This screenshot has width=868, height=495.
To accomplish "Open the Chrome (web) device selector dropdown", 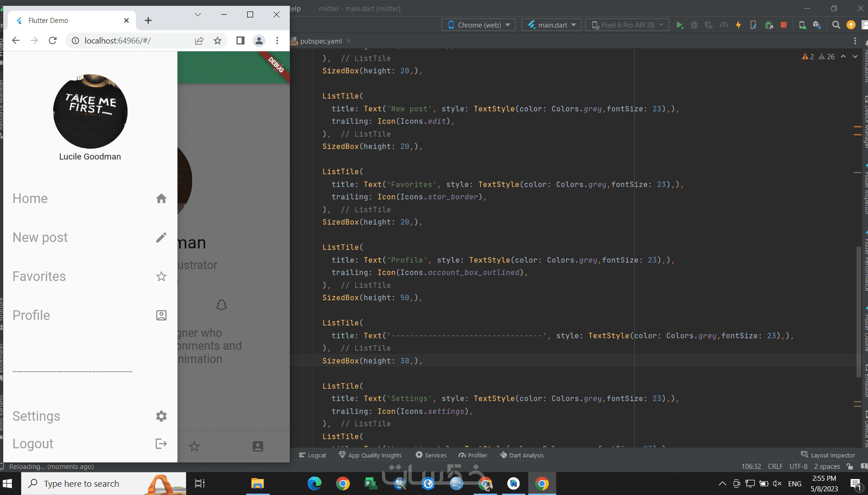I will point(478,25).
